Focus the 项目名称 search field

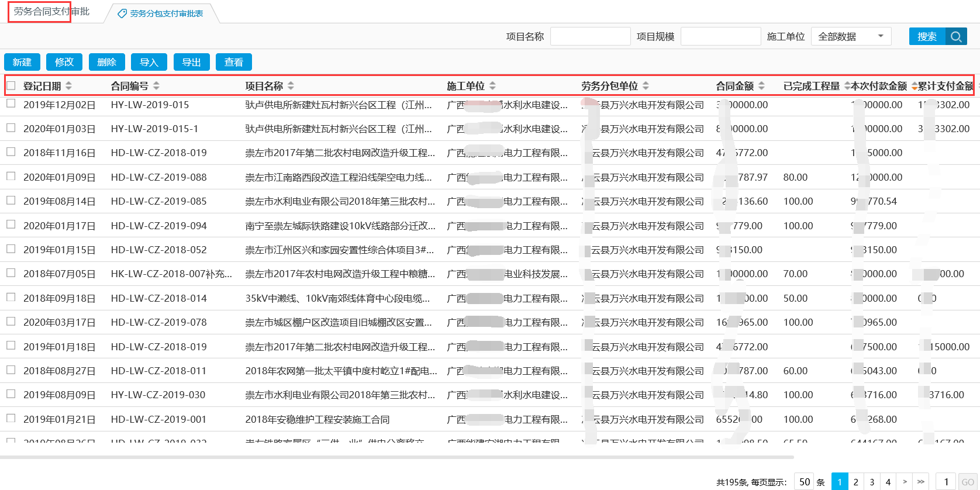(591, 36)
